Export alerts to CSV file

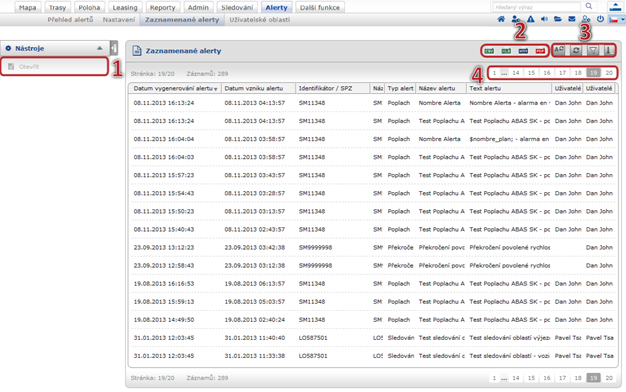pyautogui.click(x=489, y=51)
